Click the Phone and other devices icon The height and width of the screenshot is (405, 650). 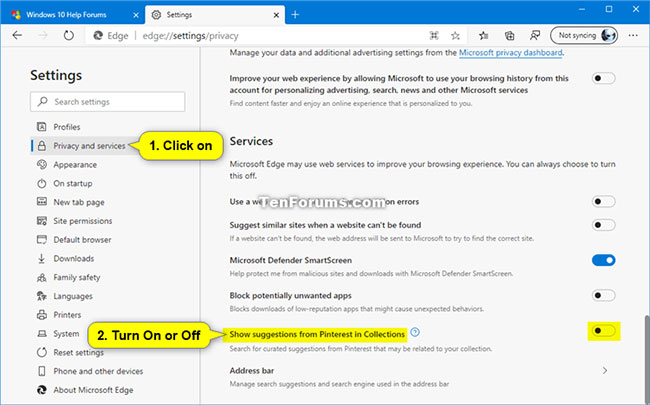pyautogui.click(x=41, y=371)
